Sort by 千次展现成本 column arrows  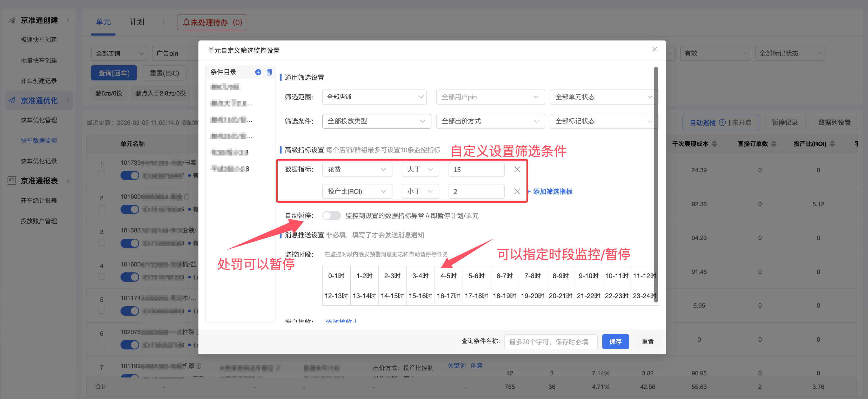click(714, 144)
